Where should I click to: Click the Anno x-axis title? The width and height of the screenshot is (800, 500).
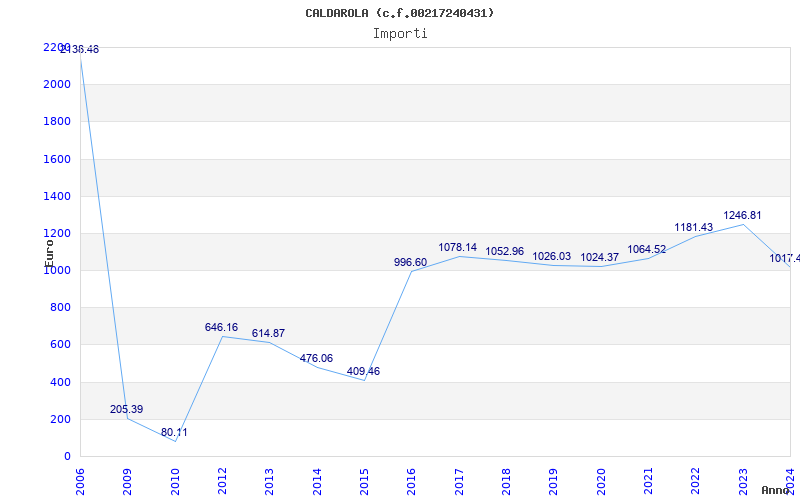click(x=776, y=490)
